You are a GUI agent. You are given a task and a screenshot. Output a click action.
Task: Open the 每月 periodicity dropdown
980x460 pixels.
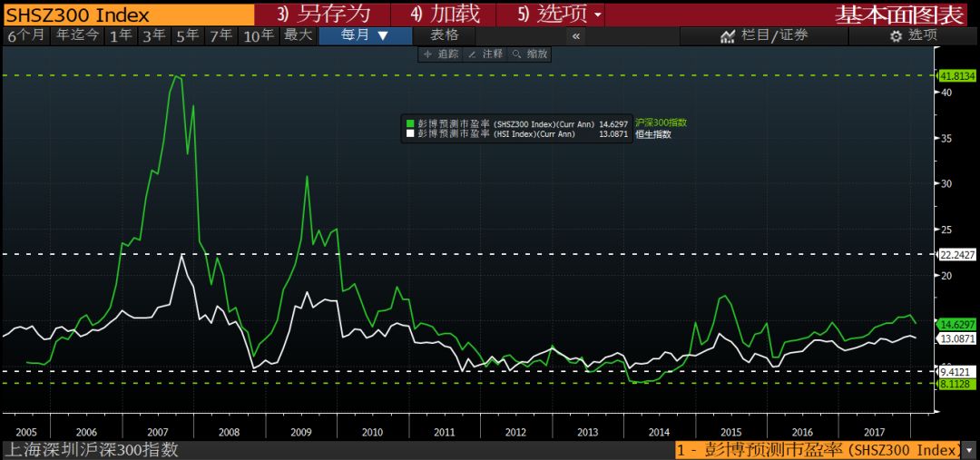pyautogui.click(x=365, y=35)
